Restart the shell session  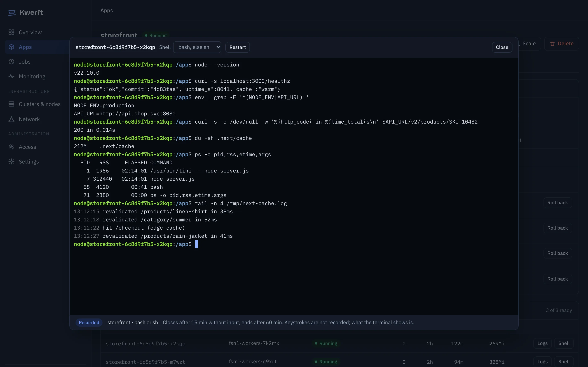237,47
